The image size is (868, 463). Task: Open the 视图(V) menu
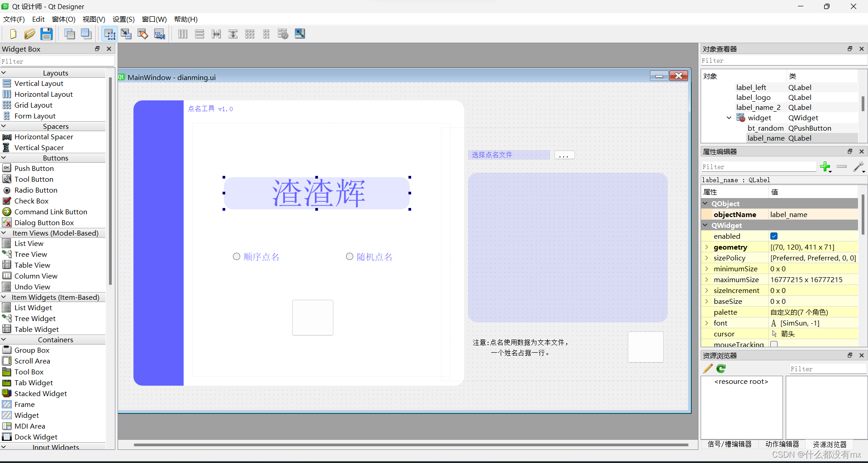[94, 19]
